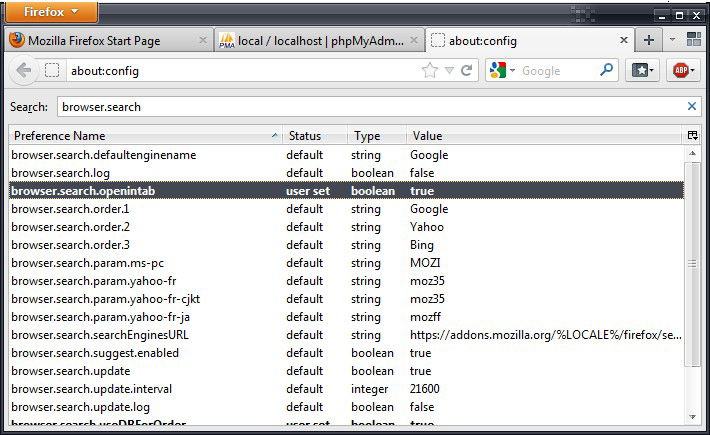
Task: Click the page identity icon in URL bar
Action: click(52, 71)
